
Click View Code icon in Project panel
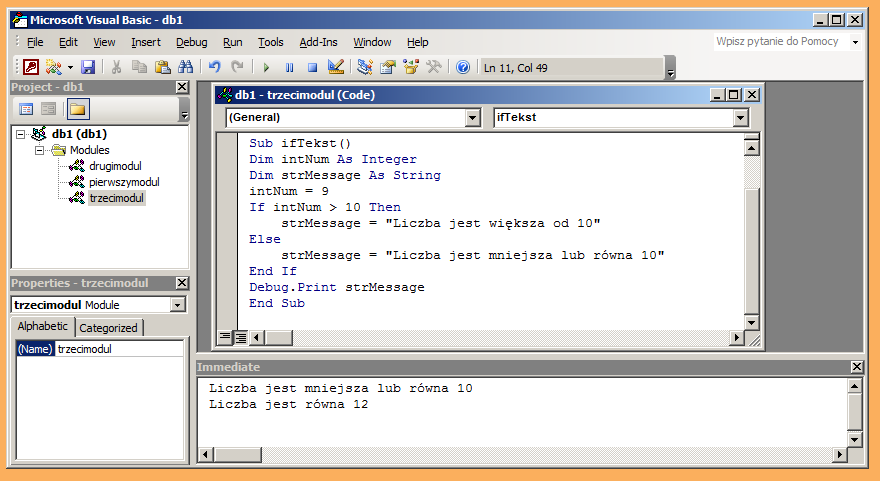click(x=26, y=109)
